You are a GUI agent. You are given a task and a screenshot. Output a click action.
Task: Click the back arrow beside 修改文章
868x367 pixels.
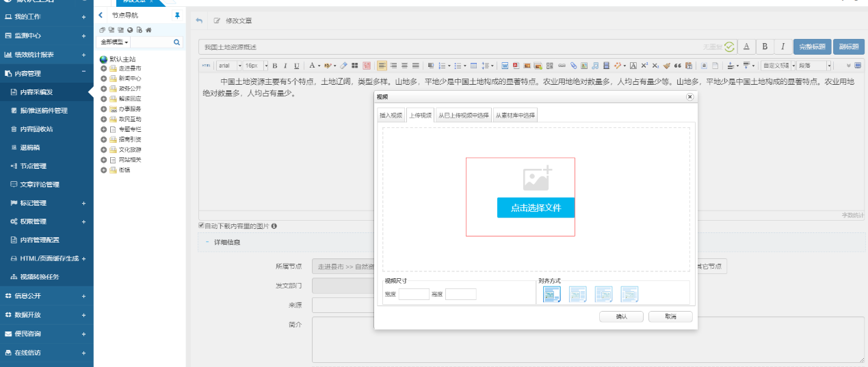[199, 21]
